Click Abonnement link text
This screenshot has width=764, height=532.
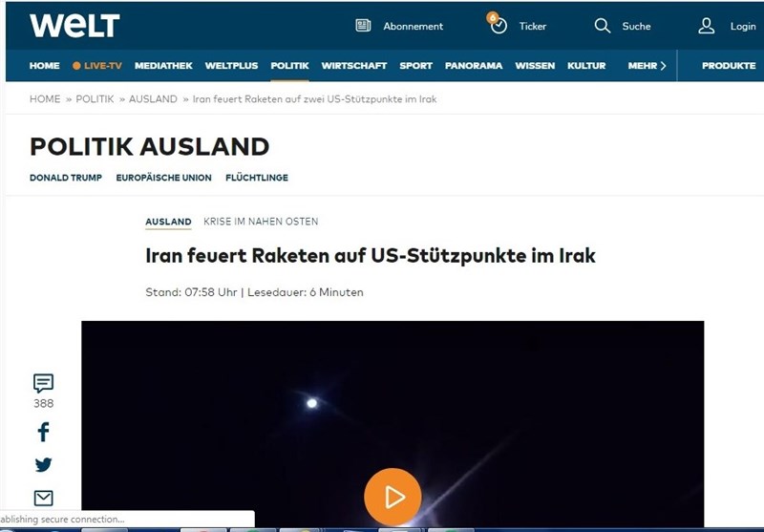coord(414,27)
